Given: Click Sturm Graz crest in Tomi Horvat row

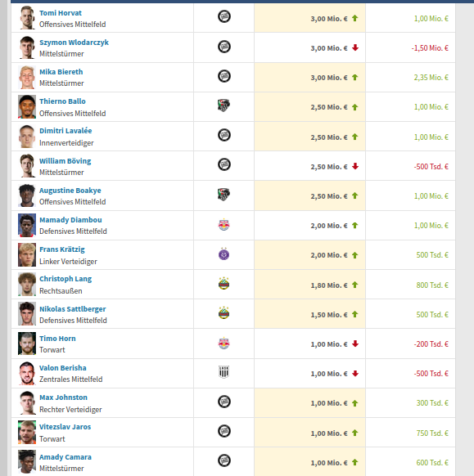Looking at the screenshot, I should coord(224,16).
